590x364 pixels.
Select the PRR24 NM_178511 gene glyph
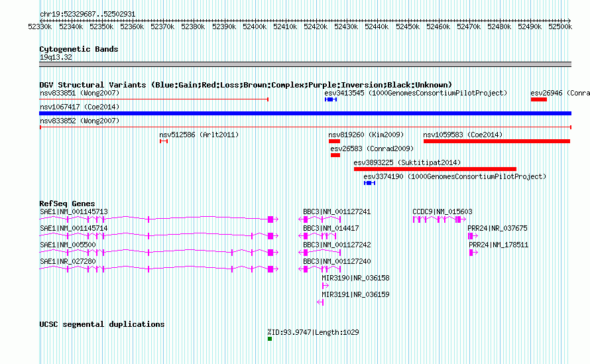[473, 253]
